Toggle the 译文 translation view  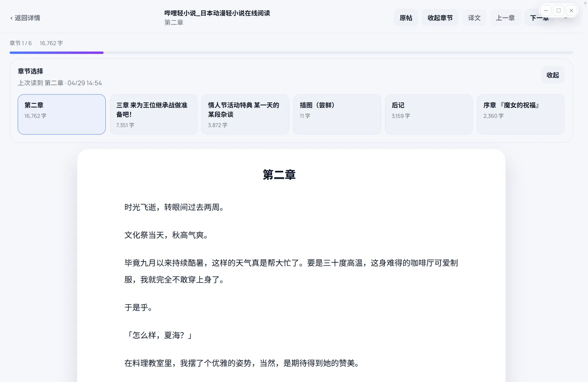(x=474, y=18)
